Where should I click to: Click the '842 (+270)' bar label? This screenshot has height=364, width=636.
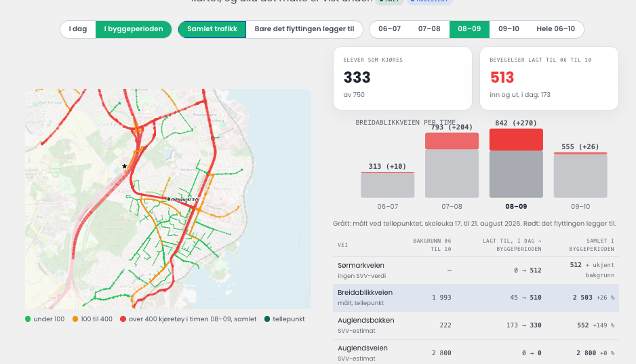[x=516, y=123]
